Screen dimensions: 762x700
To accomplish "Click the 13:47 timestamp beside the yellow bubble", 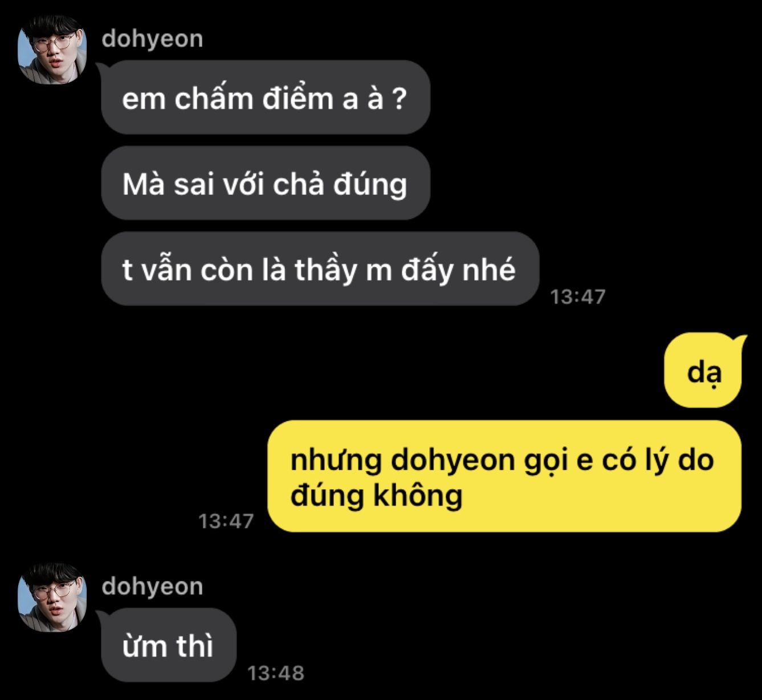I will pos(226,521).
